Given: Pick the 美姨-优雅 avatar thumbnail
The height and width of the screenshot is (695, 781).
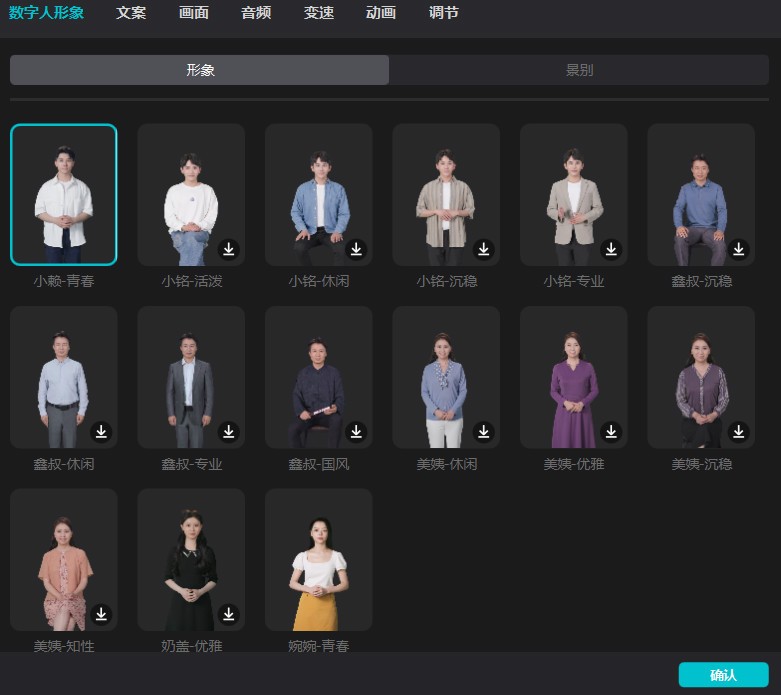Looking at the screenshot, I should (x=574, y=377).
